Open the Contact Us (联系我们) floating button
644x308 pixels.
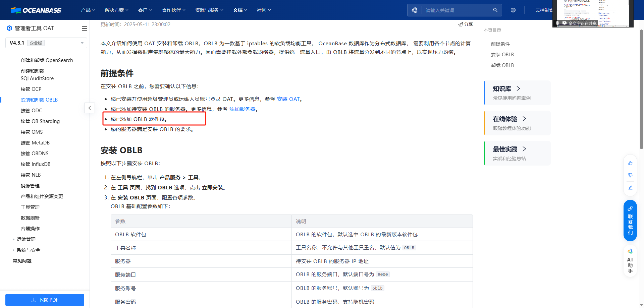630,221
